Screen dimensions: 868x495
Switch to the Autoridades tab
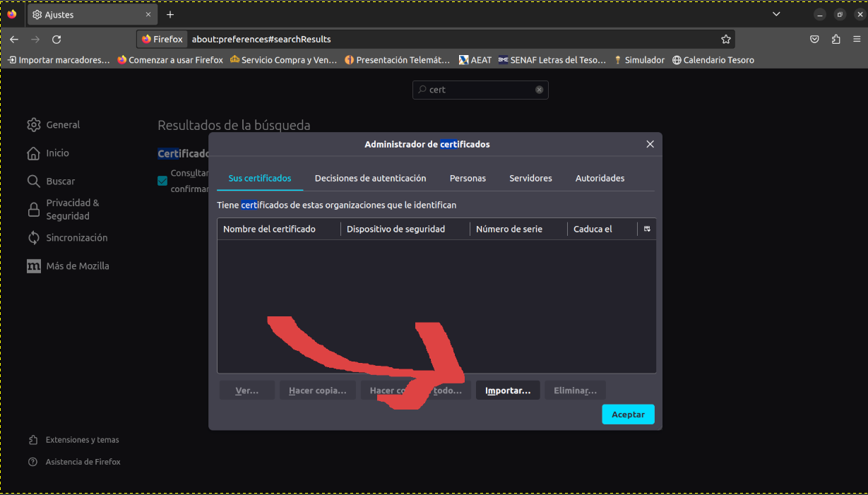(600, 179)
